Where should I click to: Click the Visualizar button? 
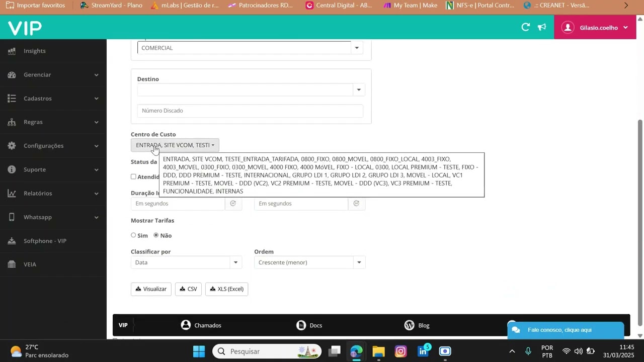(151, 289)
